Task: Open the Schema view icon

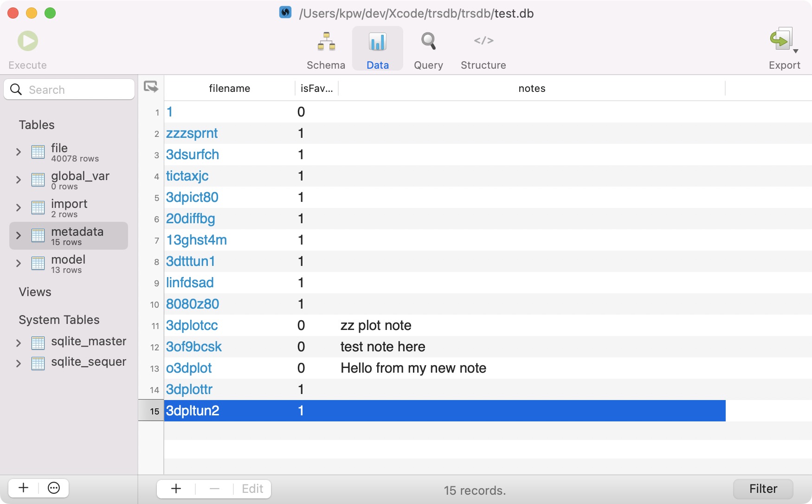Action: [x=326, y=41]
